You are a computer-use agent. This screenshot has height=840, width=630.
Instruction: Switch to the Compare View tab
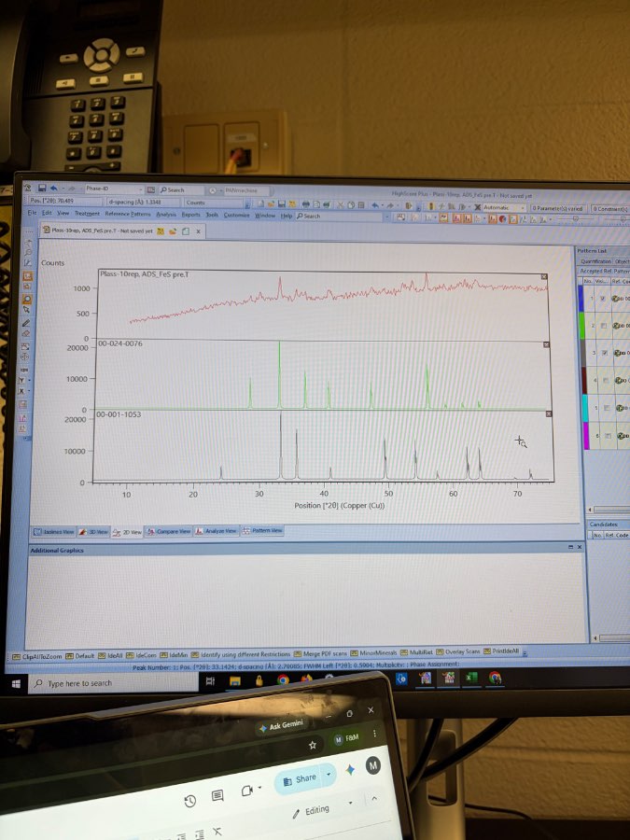(x=168, y=531)
